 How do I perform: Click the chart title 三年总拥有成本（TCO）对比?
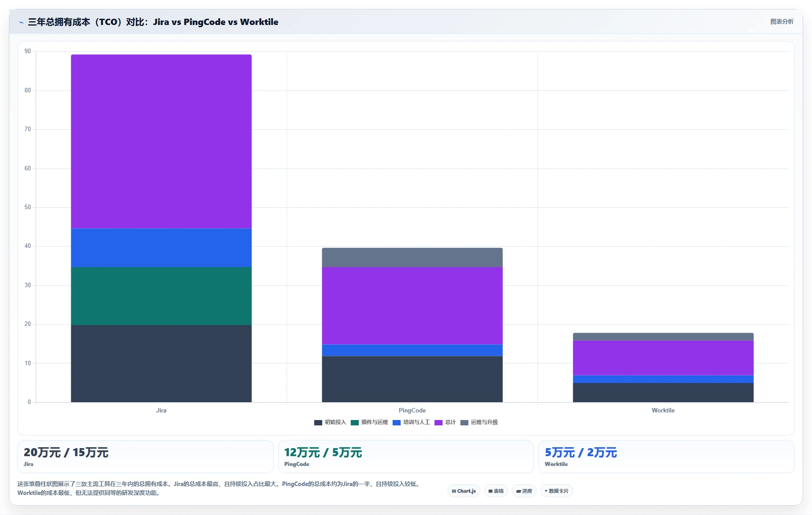[153, 22]
